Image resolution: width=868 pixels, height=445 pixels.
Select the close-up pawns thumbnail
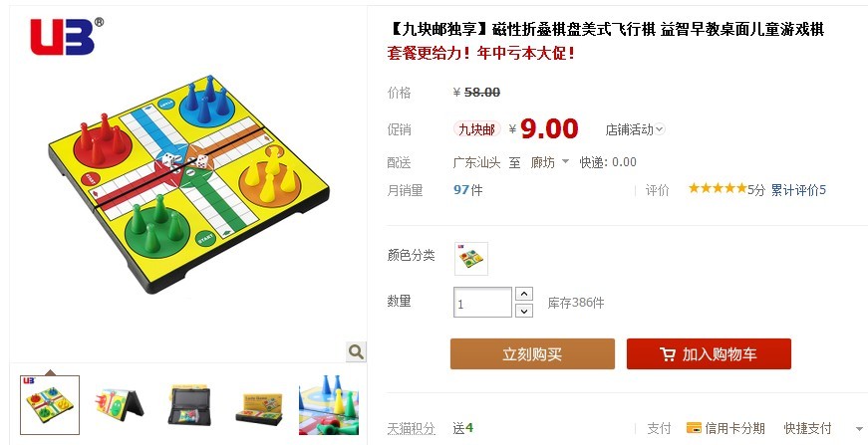coord(329,405)
